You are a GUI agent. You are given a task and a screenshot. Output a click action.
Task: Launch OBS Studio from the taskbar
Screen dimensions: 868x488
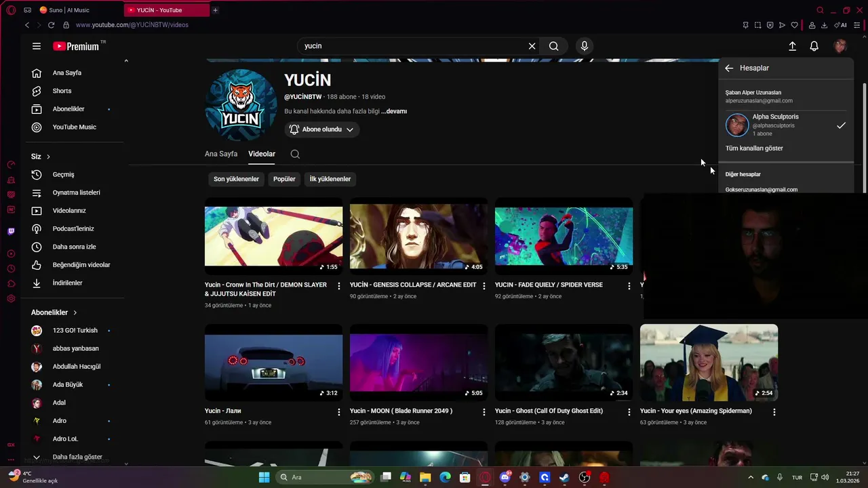pos(585,477)
